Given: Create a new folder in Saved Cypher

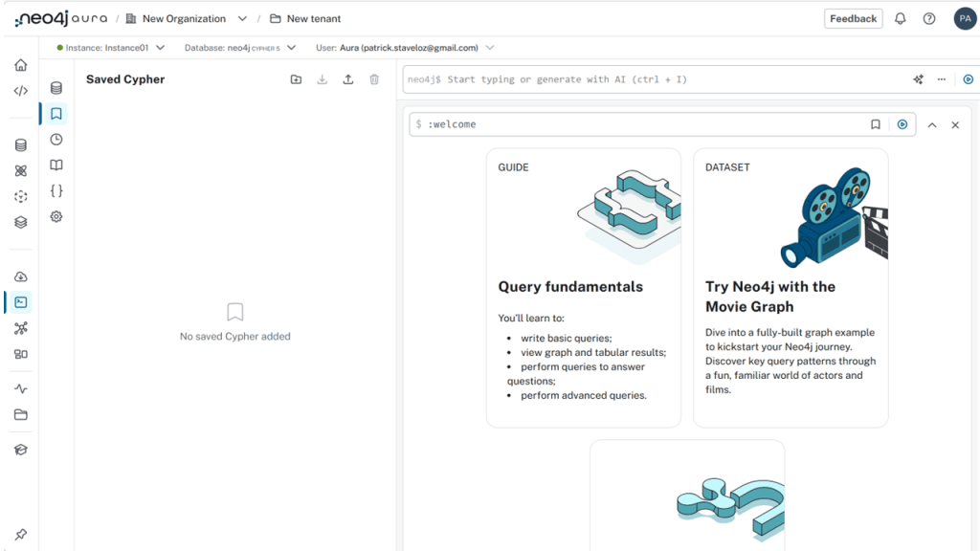Looking at the screenshot, I should click(296, 79).
